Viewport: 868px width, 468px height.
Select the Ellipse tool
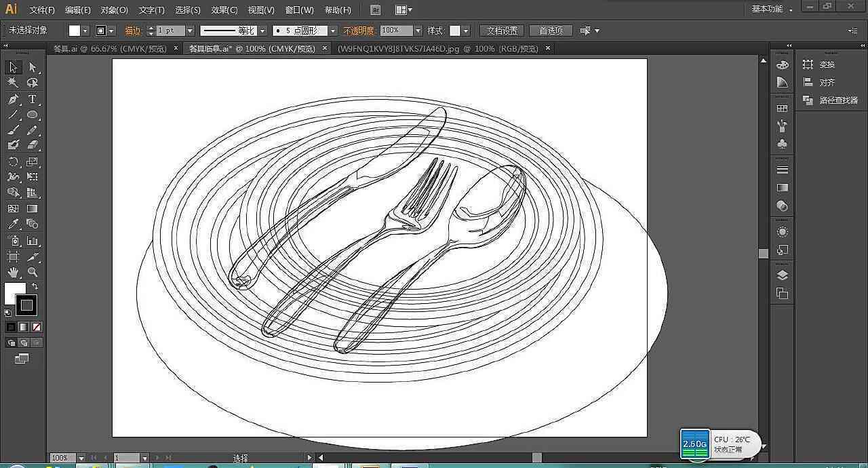tap(32, 115)
